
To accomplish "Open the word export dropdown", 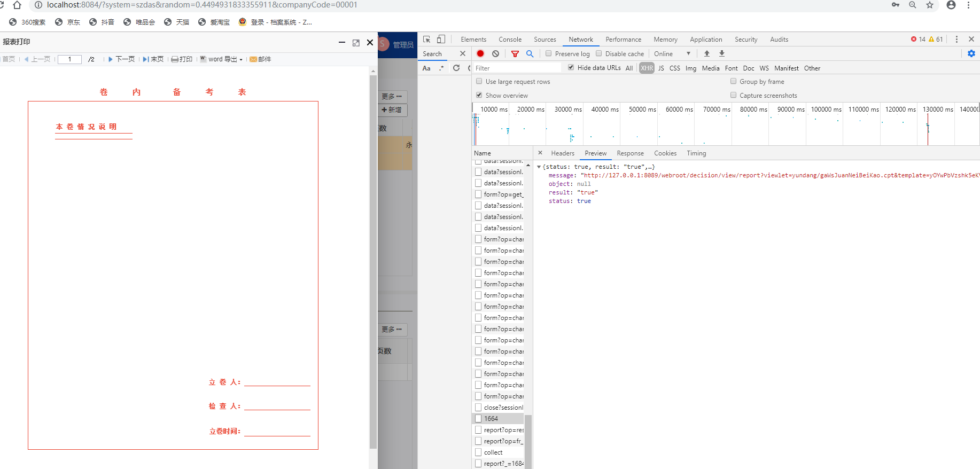I will [x=222, y=59].
